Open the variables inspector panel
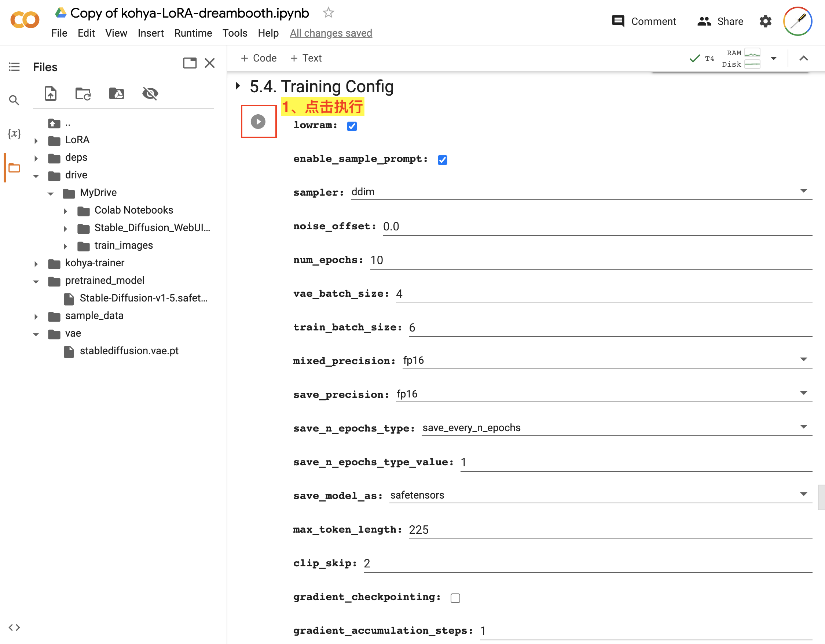 coord(14,133)
